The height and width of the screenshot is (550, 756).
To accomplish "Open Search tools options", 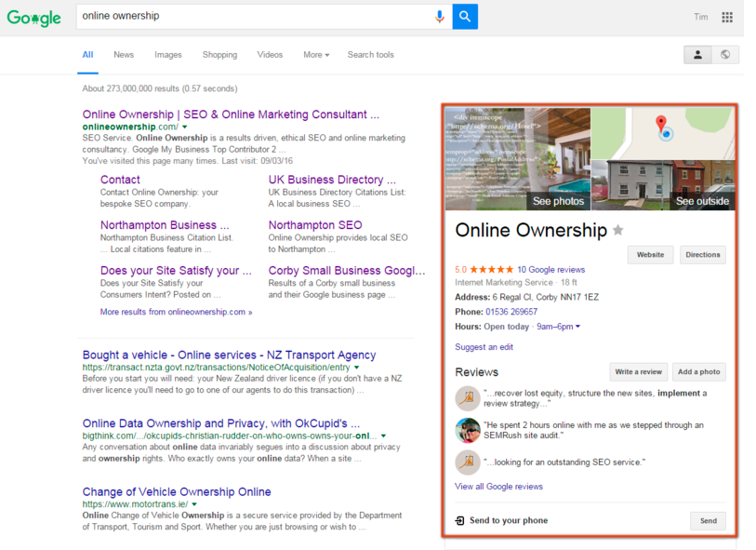I will pyautogui.click(x=371, y=55).
